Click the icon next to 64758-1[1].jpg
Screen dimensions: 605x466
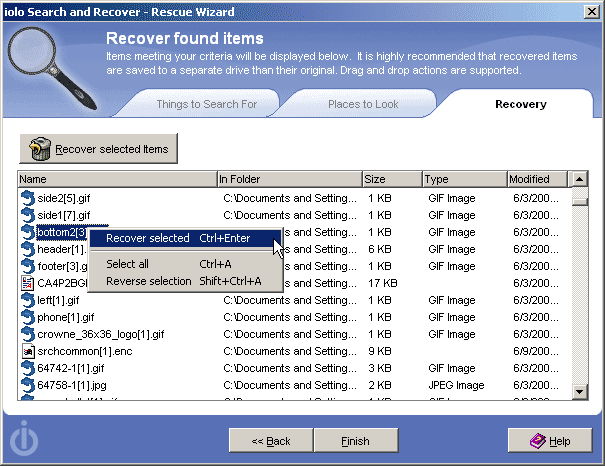[28, 385]
